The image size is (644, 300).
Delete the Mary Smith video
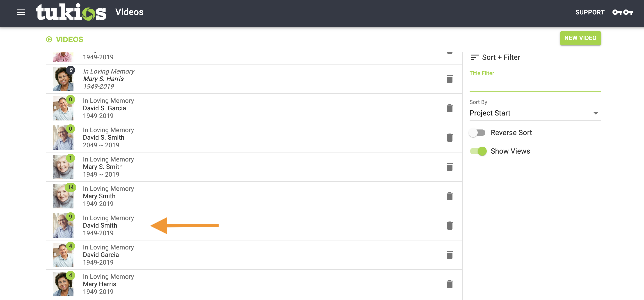point(450,196)
